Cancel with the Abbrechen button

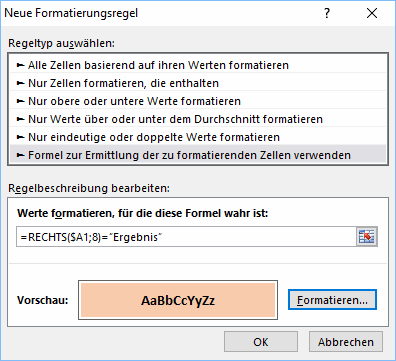click(346, 342)
